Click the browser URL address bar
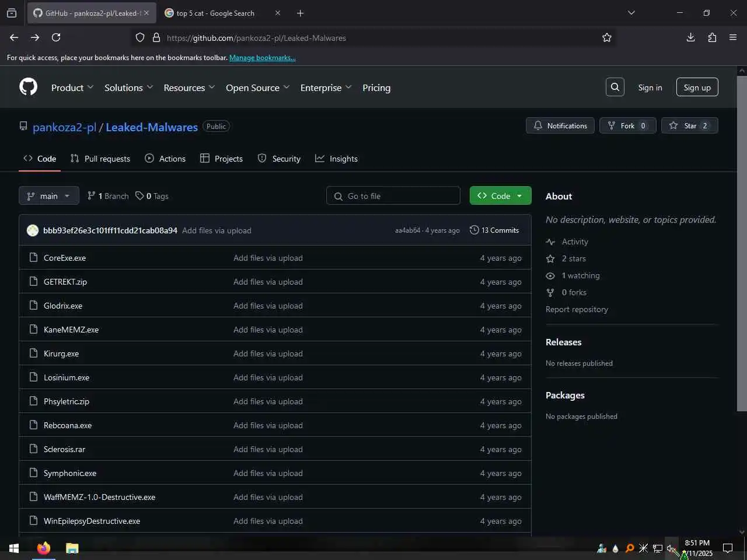This screenshot has height=560, width=747. (x=373, y=37)
